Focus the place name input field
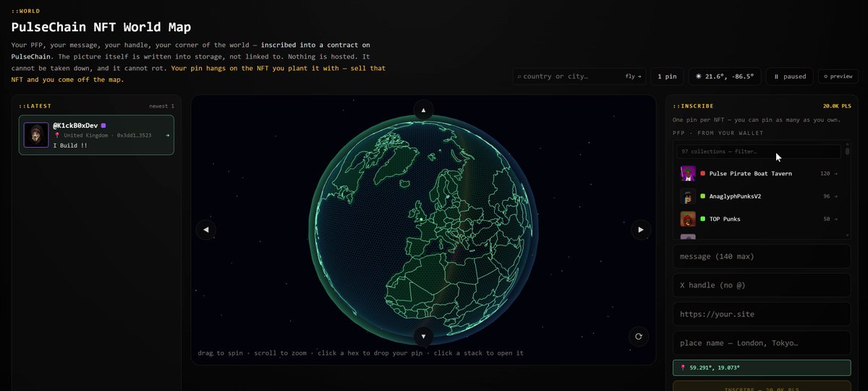This screenshot has width=868, height=391. pos(762,343)
